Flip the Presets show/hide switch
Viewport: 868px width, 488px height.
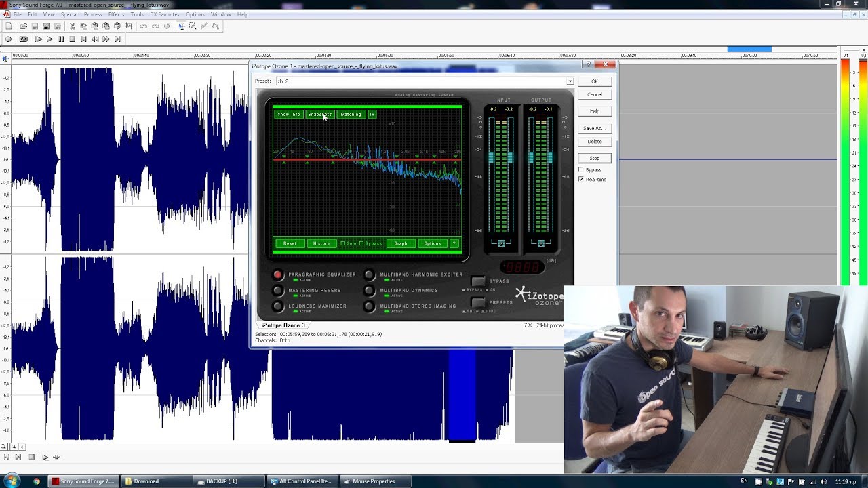coord(478,302)
